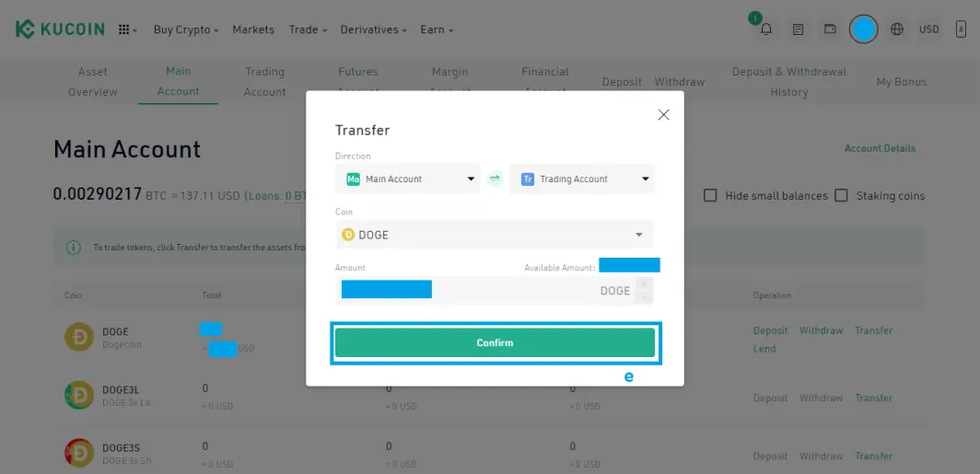Switch to Main Account tab
Viewport: 980px width, 474px height.
[x=178, y=81]
